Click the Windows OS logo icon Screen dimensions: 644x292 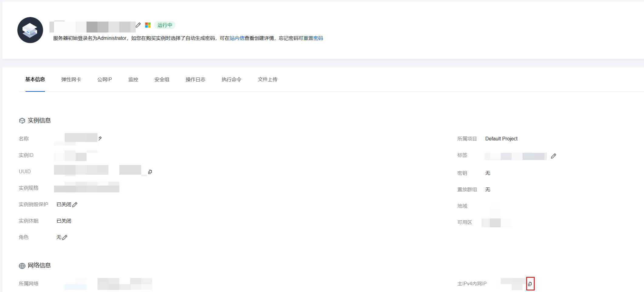148,25
